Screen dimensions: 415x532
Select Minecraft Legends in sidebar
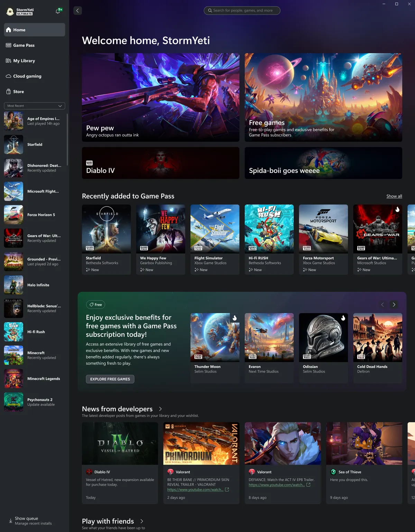(x=34, y=379)
